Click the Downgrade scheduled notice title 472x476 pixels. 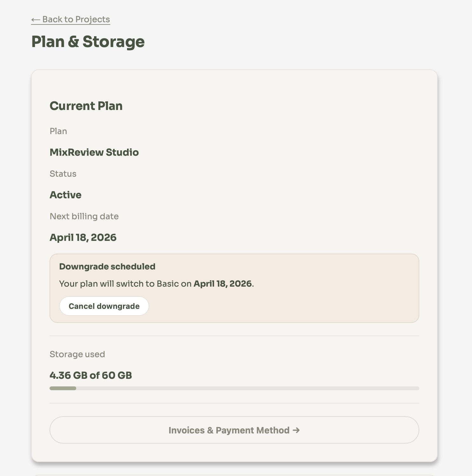[107, 266]
